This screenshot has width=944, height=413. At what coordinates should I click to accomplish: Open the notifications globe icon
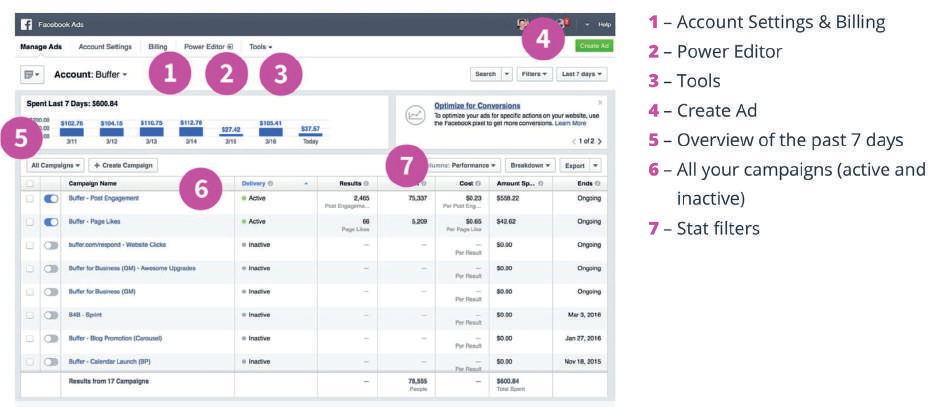(x=562, y=23)
